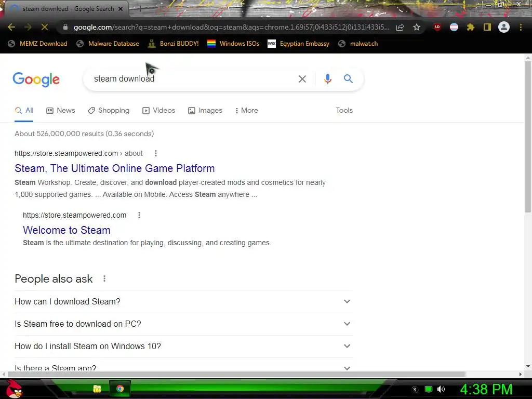This screenshot has width=532, height=399.
Task: Switch to the Images tab
Action: click(205, 111)
